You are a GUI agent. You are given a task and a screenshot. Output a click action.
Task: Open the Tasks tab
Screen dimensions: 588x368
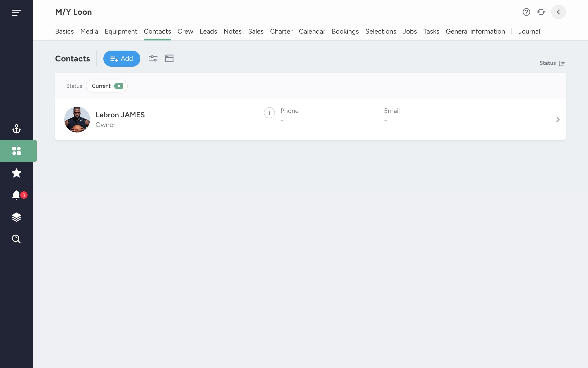pos(431,32)
